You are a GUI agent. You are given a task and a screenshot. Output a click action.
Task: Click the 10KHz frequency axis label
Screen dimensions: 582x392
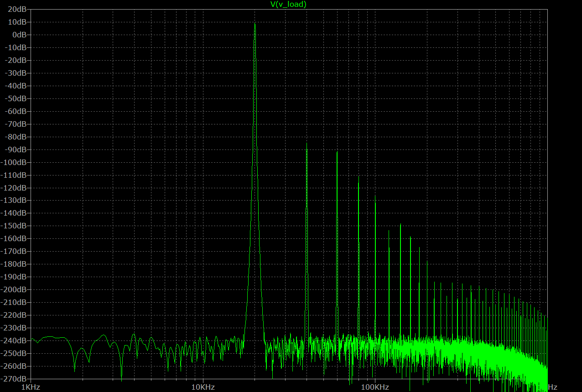(203, 387)
